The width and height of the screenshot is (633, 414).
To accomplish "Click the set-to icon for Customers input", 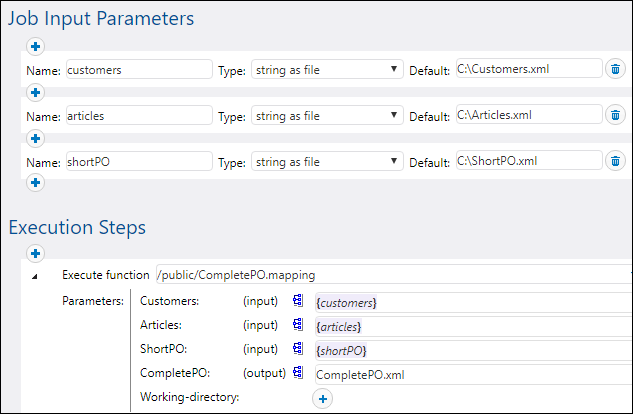I will 298,301.
